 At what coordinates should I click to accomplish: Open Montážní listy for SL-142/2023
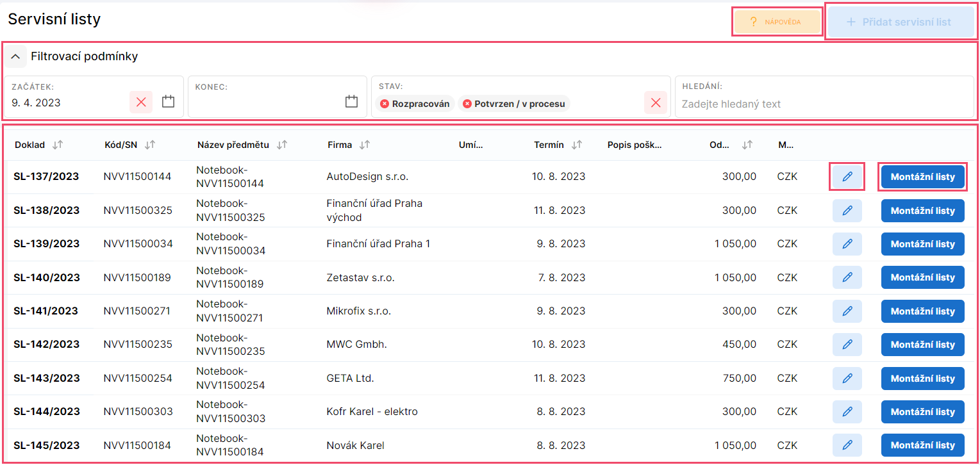pyautogui.click(x=923, y=345)
